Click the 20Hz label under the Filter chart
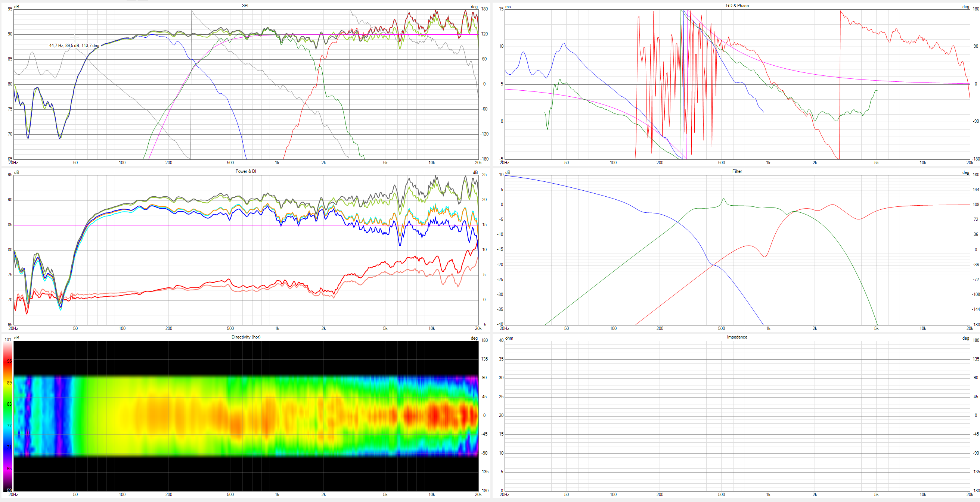The width and height of the screenshot is (980, 502). point(505,328)
